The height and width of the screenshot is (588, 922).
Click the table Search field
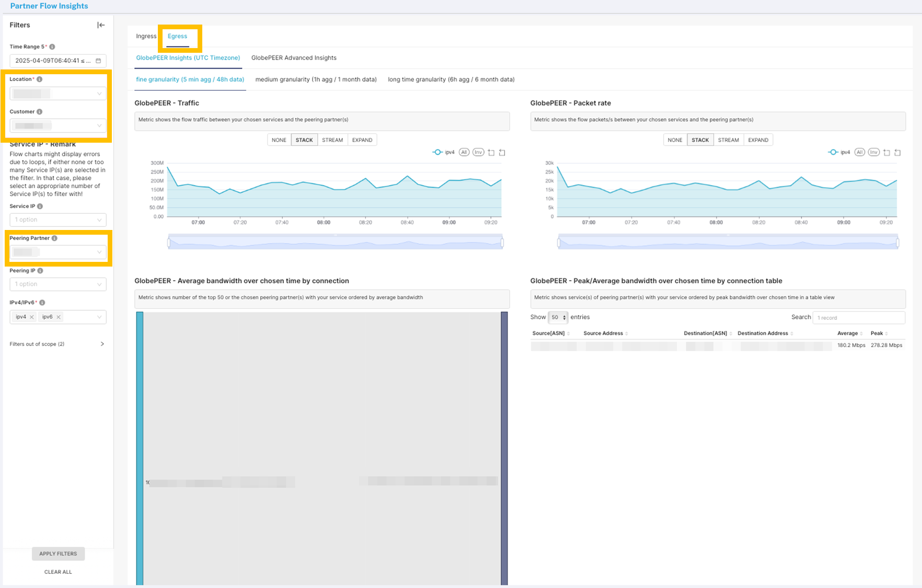tap(859, 317)
